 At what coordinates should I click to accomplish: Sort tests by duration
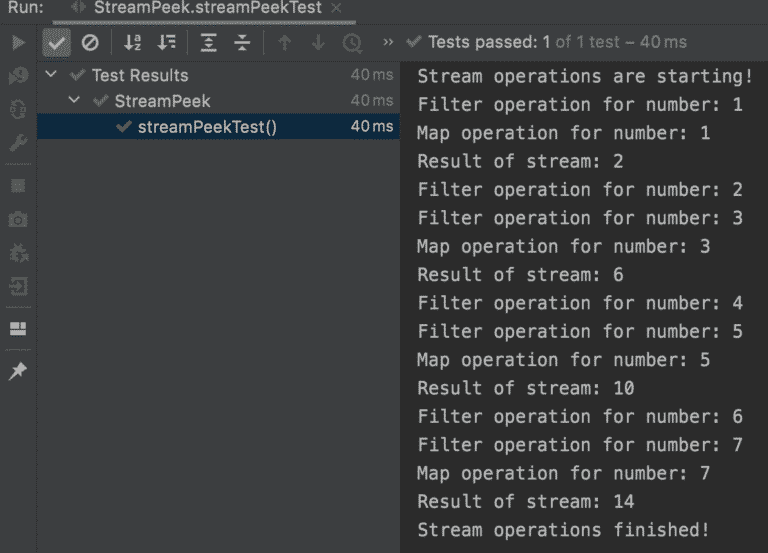[x=167, y=43]
